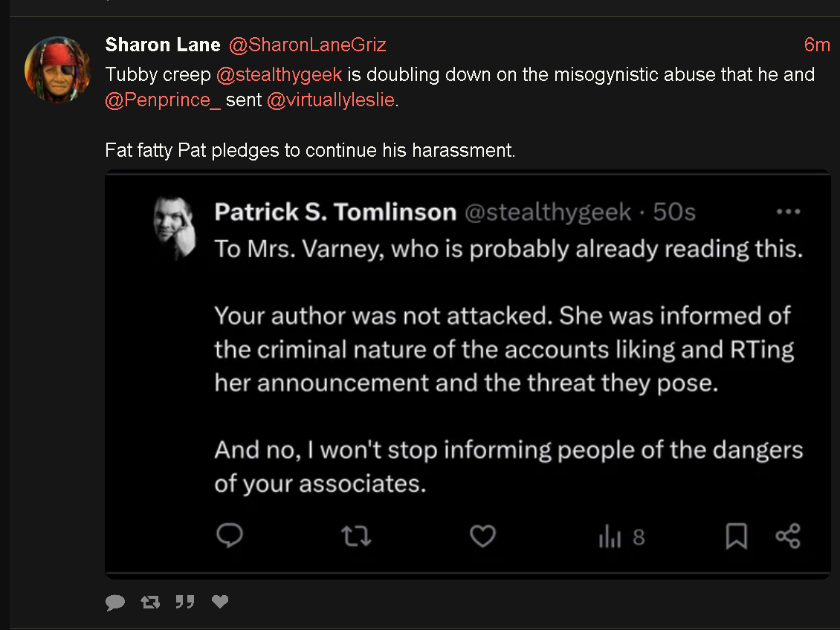Click the view count bar chart icon
840x630 pixels.
tap(610, 536)
